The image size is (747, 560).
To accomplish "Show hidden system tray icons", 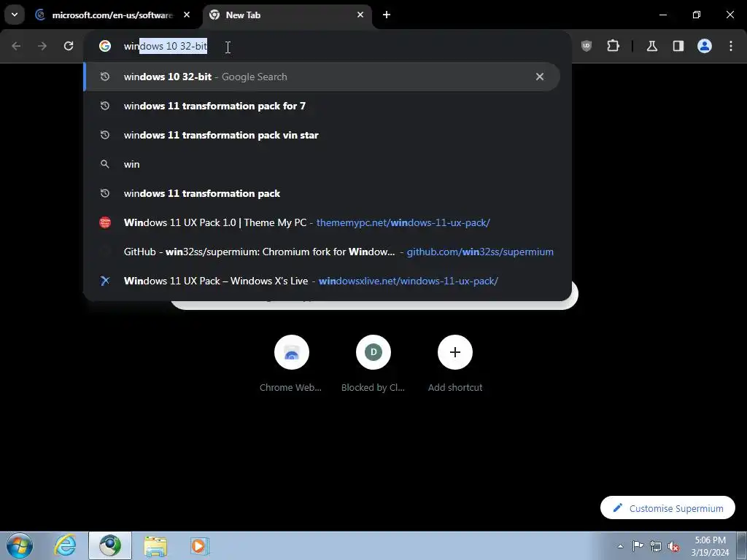I will [x=620, y=546].
